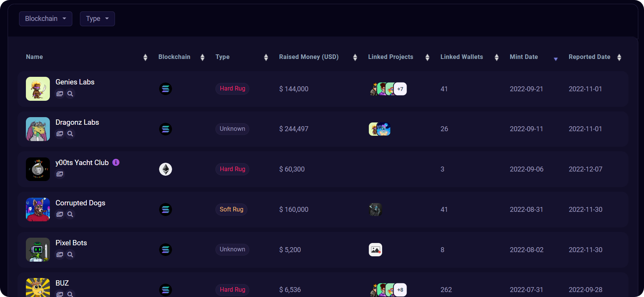The image size is (644, 297).
Task: Click Pixel Bots search magnifier icon
Action: pos(70,255)
